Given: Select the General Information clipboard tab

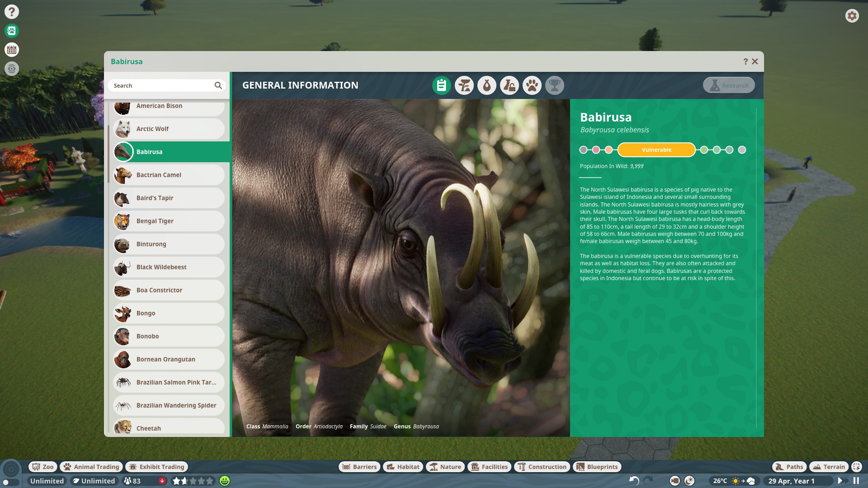Looking at the screenshot, I should click(442, 85).
